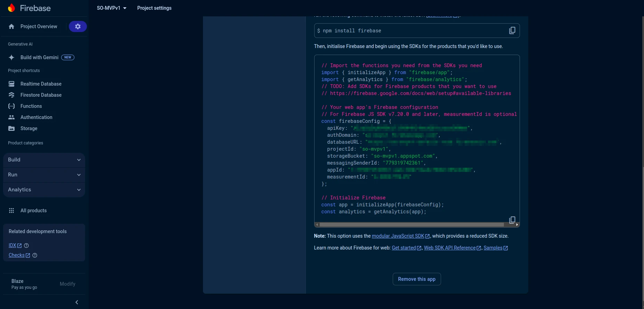Open the Checks link

pos(19,255)
